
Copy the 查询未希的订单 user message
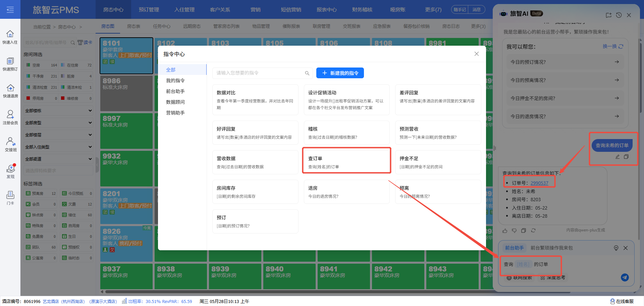click(626, 157)
